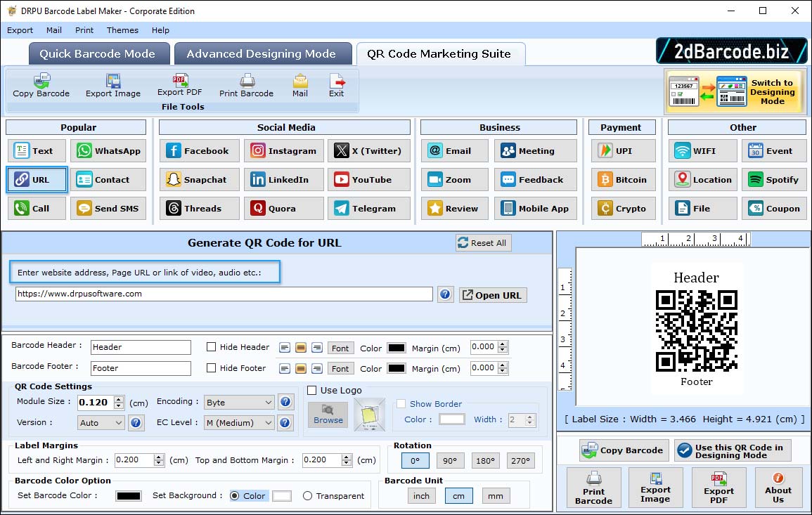Adjust the footer Margin spinner

pyautogui.click(x=503, y=368)
